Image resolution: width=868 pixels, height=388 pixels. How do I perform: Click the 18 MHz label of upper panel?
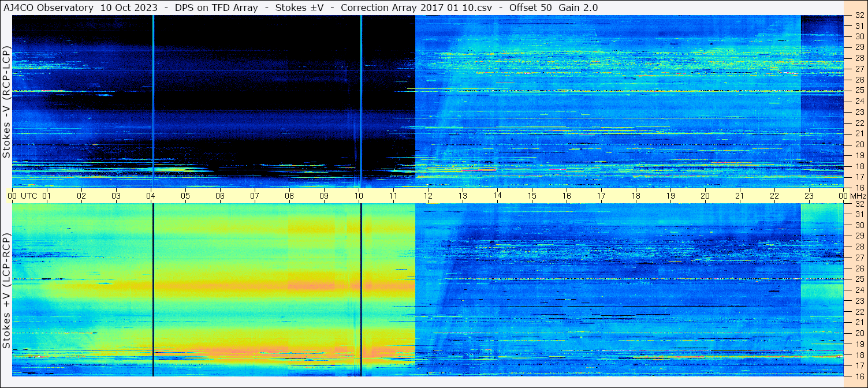tap(859, 166)
